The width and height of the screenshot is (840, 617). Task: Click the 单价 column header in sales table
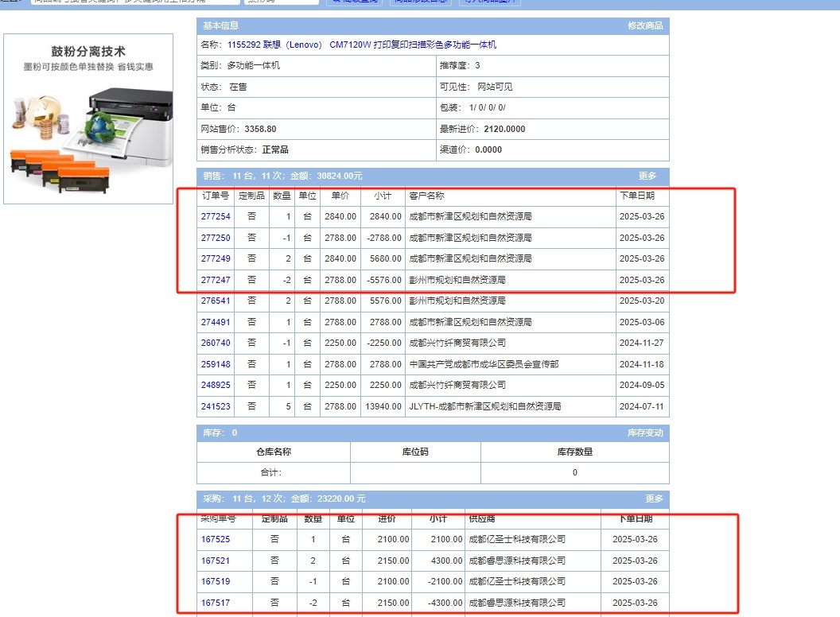click(340, 196)
